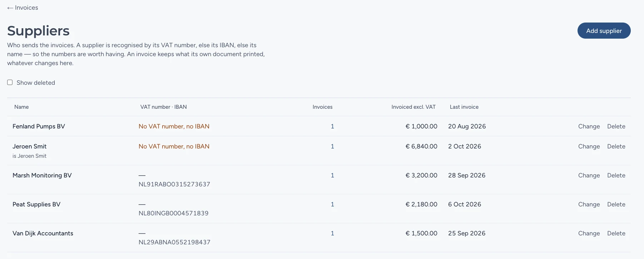Select the Marsh Monitoring BV name

42,175
